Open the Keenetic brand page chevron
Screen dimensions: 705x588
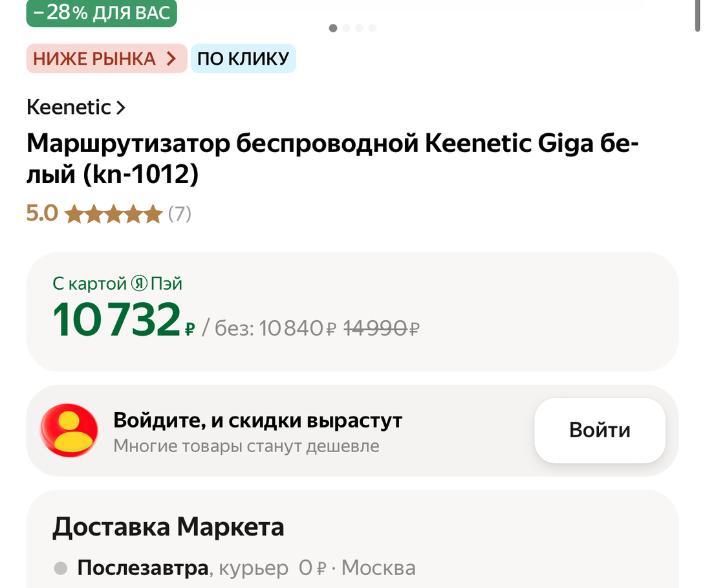(x=120, y=107)
